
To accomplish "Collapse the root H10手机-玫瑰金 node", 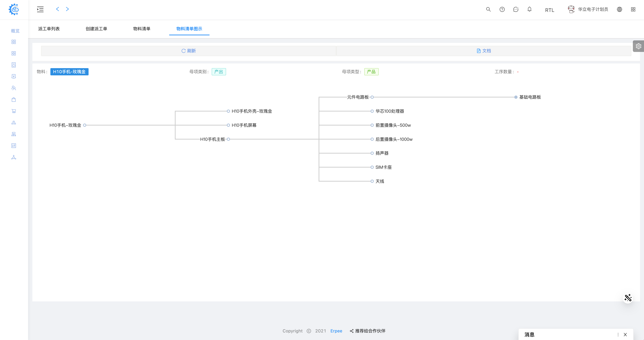I will point(84,125).
